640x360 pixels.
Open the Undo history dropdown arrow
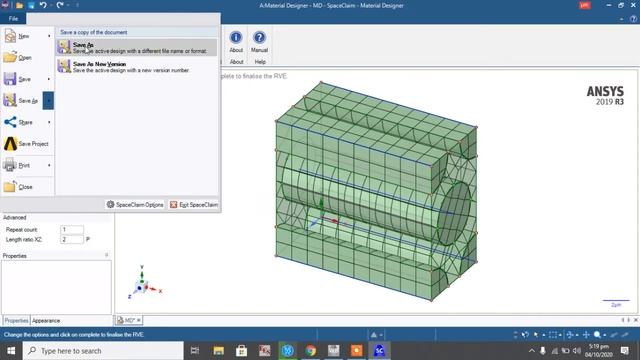[x=51, y=5]
